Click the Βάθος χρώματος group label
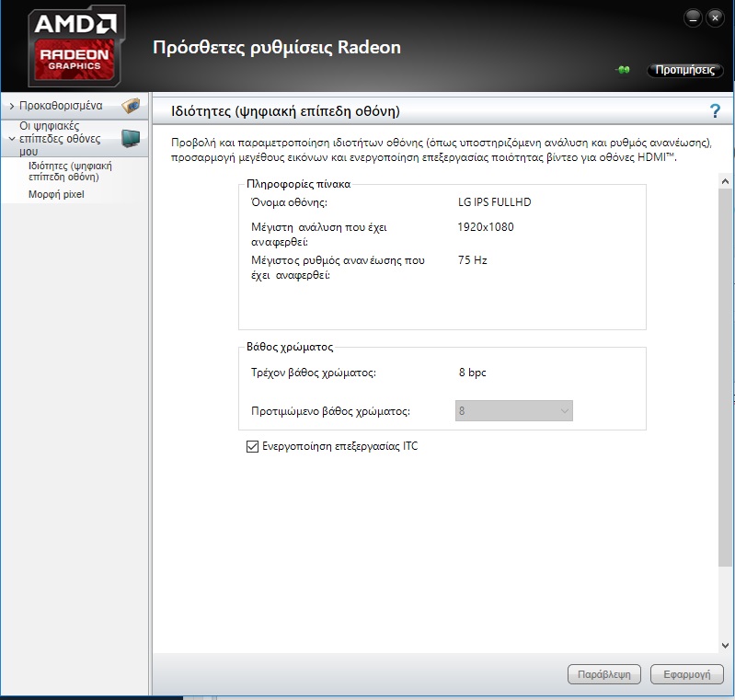Viewport: 735px width, 700px height. click(290, 347)
